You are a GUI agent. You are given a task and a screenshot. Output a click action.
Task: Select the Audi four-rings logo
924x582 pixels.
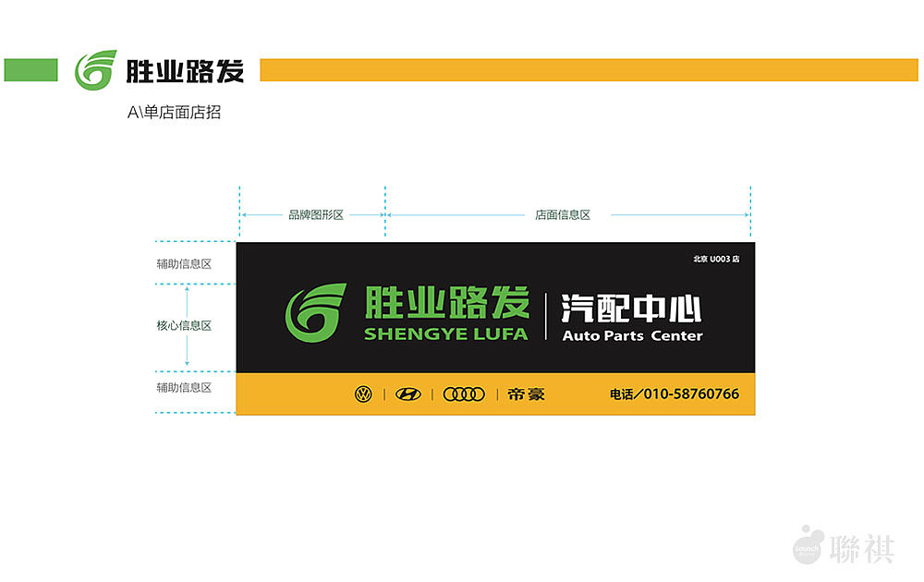click(465, 394)
